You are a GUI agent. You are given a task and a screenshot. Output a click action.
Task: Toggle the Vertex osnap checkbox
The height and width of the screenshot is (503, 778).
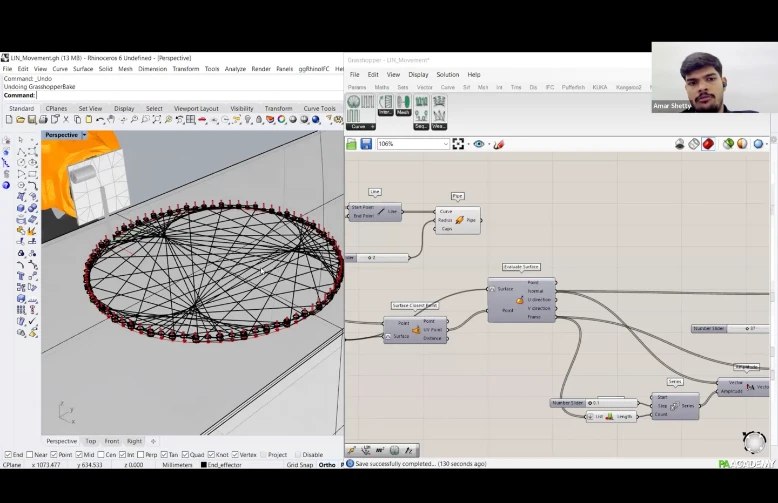tap(234, 455)
